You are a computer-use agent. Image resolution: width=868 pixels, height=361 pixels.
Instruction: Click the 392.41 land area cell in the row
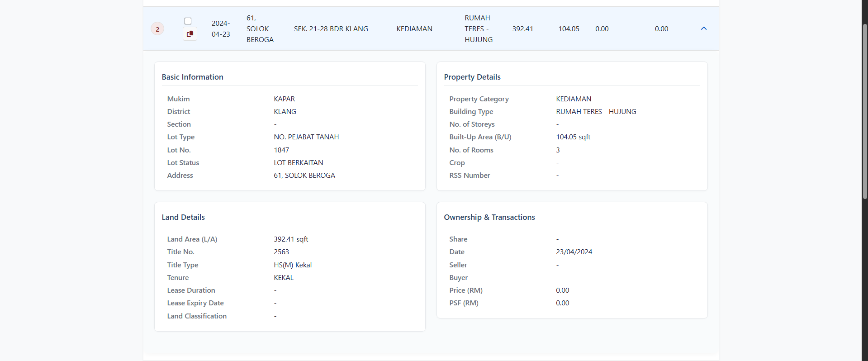522,29
